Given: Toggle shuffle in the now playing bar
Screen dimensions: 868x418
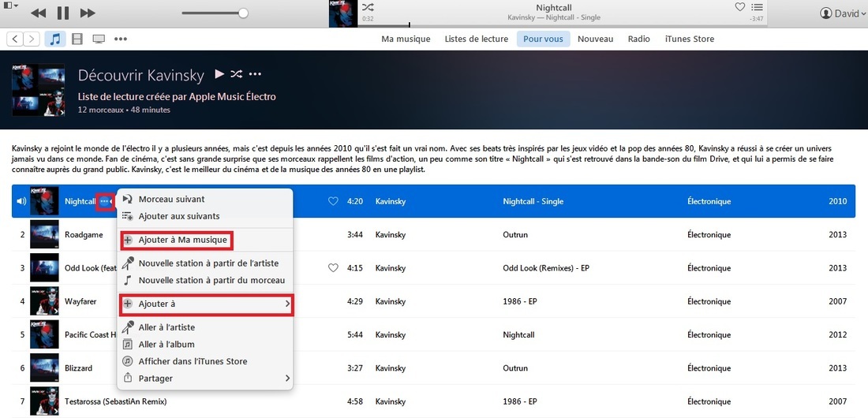Looking at the screenshot, I should [x=368, y=7].
